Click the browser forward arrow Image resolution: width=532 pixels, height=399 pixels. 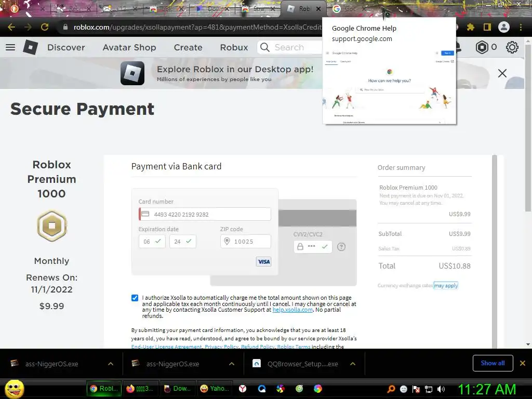pos(28,27)
